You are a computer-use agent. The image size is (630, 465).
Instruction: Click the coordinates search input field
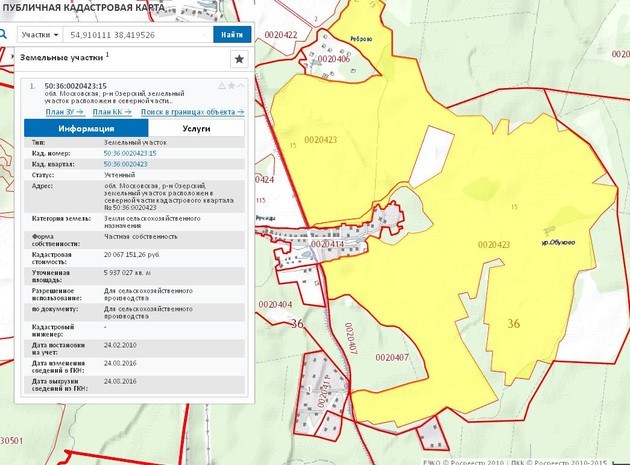pos(138,35)
